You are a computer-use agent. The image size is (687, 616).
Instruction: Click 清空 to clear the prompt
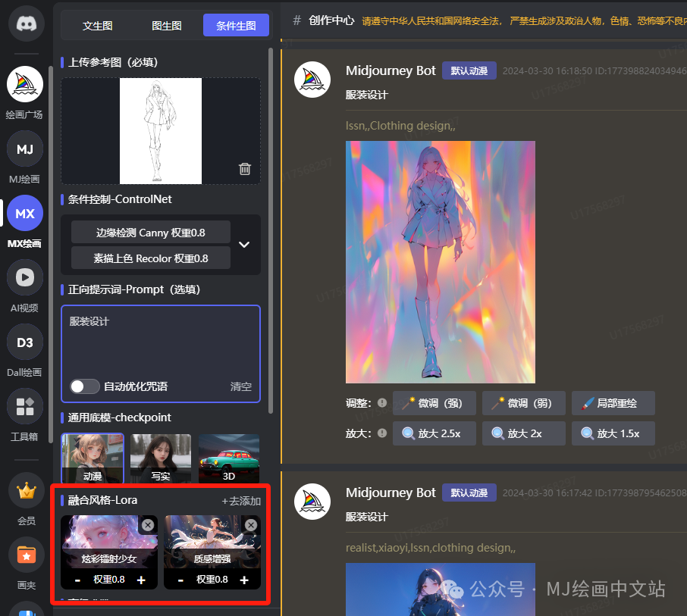pyautogui.click(x=240, y=386)
